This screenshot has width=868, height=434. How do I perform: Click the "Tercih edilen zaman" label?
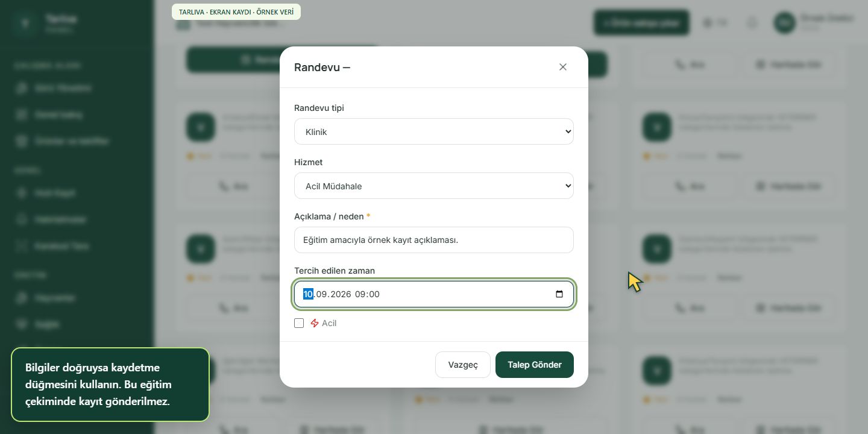[335, 271]
